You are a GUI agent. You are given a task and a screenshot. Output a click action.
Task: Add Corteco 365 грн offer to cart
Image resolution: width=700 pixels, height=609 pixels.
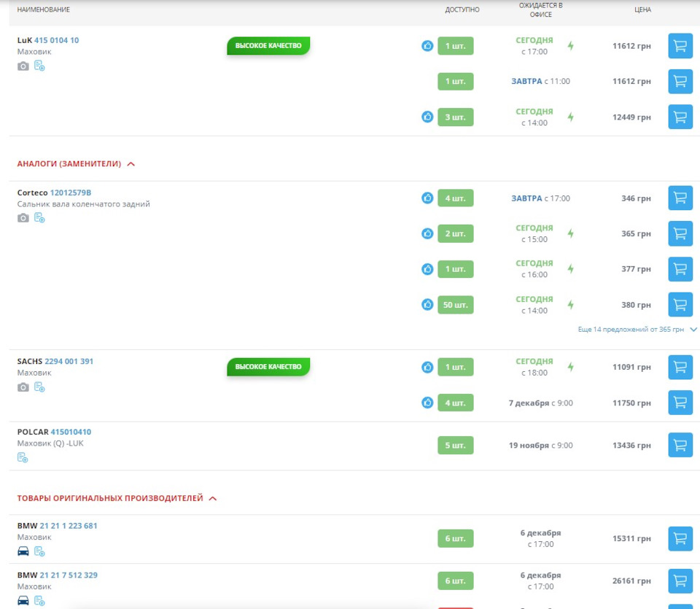[680, 233]
